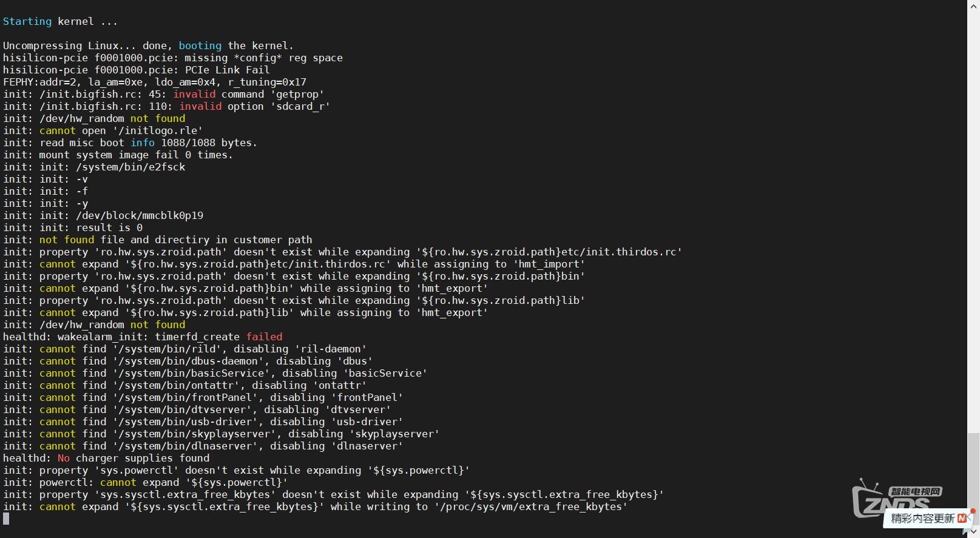Click the red notification dot
This screenshot has height=538, width=980.
pos(973,511)
